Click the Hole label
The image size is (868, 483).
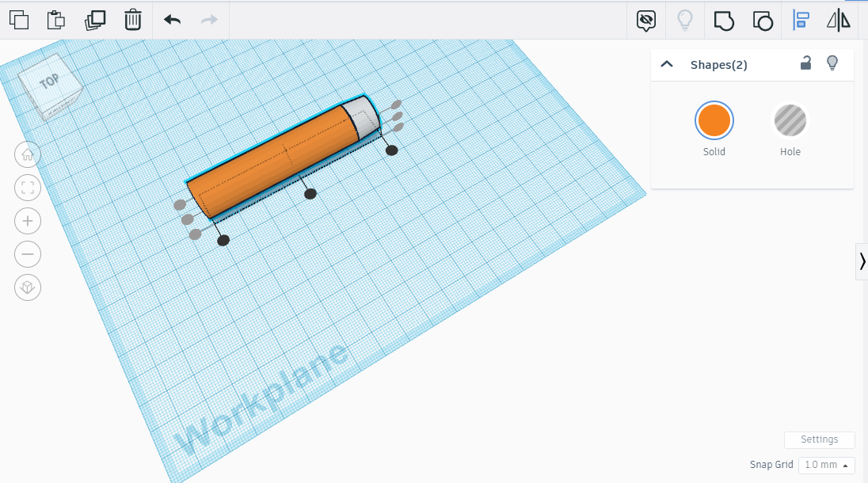(x=790, y=151)
